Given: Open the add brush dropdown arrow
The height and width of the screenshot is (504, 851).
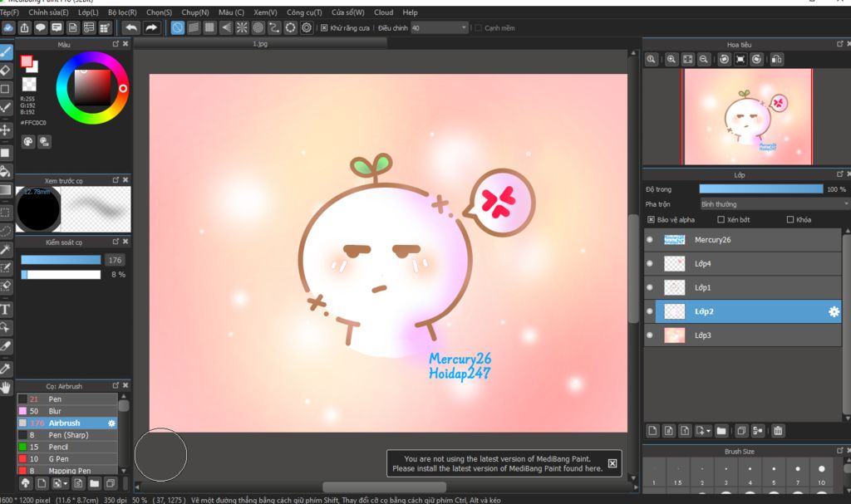Looking at the screenshot, I should 66,483.
